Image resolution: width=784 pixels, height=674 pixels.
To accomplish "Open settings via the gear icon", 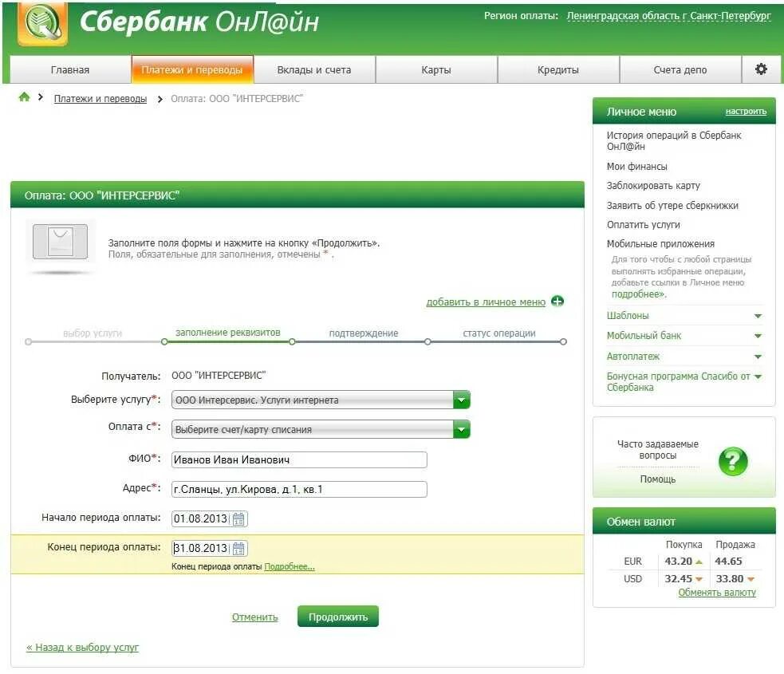I will [761, 69].
